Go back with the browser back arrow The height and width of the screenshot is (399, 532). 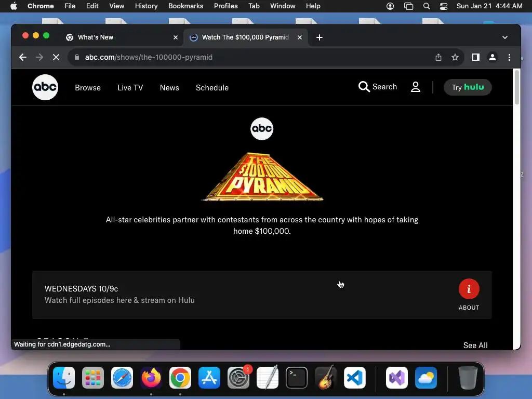pos(23,57)
